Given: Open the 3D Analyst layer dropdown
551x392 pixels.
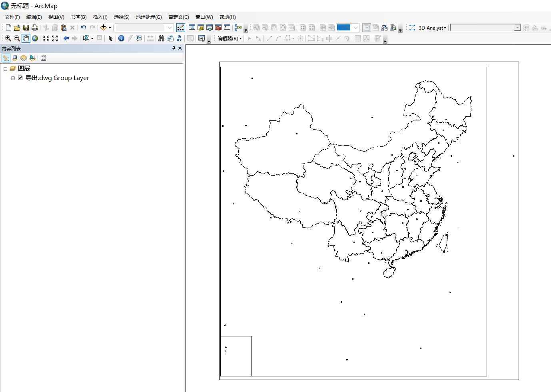Looking at the screenshot, I should click(x=517, y=28).
